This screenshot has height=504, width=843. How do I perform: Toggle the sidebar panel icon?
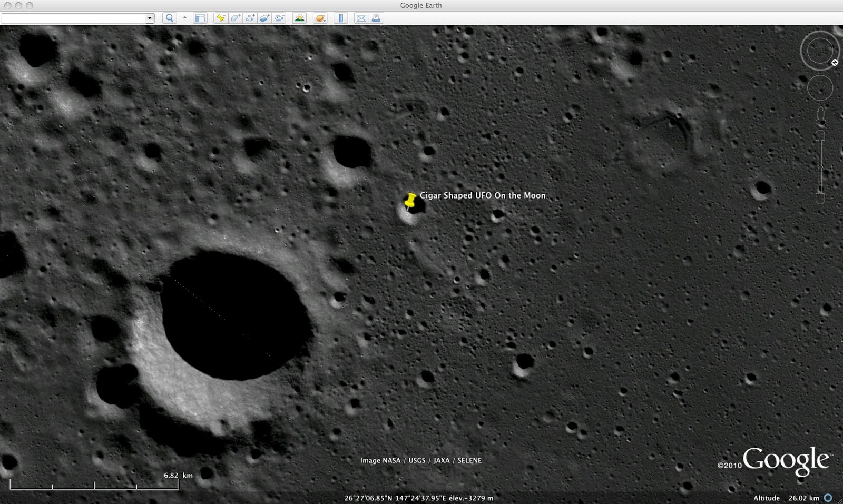tap(200, 18)
